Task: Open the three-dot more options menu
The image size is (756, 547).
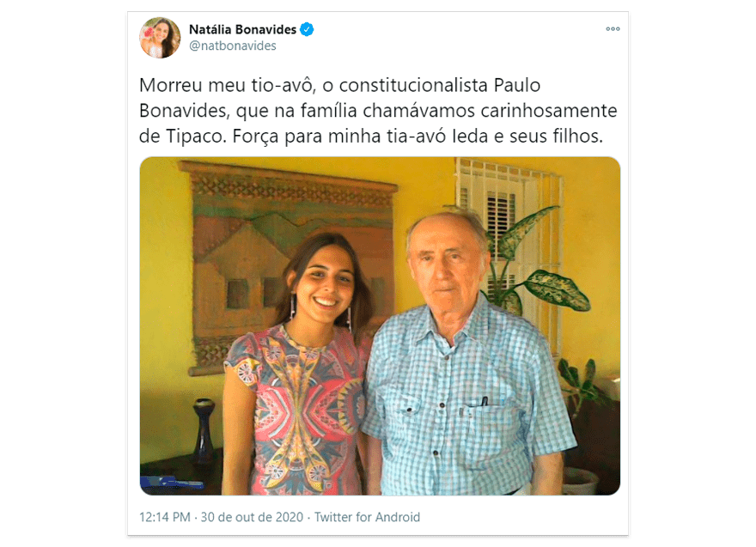Action: click(x=613, y=29)
